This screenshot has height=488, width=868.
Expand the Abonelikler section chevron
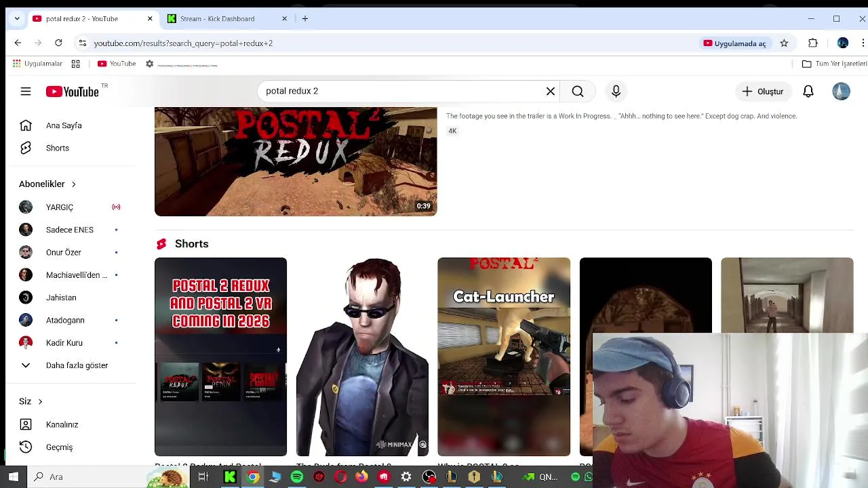coord(74,184)
